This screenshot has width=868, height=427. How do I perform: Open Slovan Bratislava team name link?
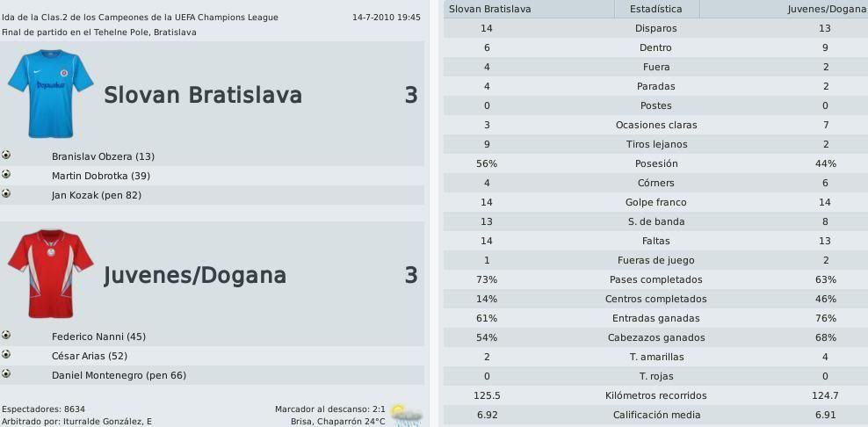point(203,95)
